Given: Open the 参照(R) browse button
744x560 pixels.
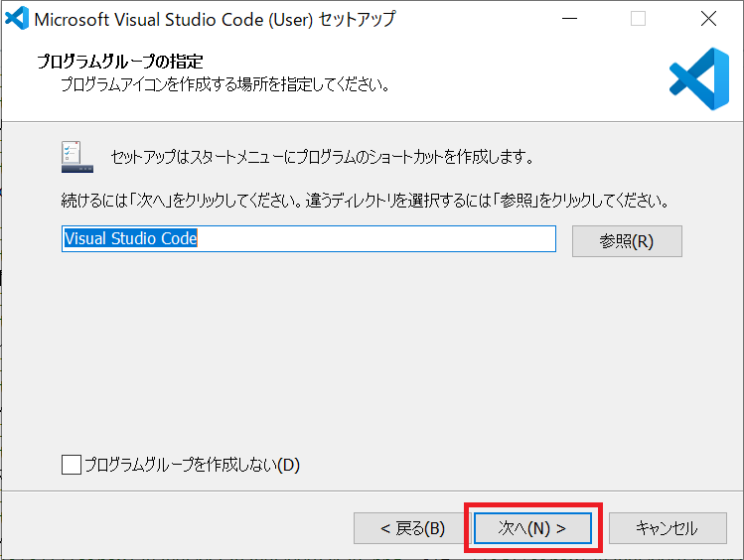Looking at the screenshot, I should click(627, 241).
